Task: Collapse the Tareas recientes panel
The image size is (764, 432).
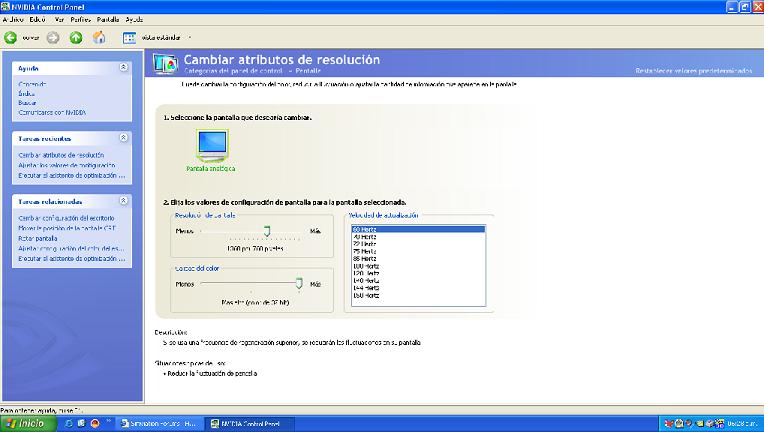Action: [124, 138]
